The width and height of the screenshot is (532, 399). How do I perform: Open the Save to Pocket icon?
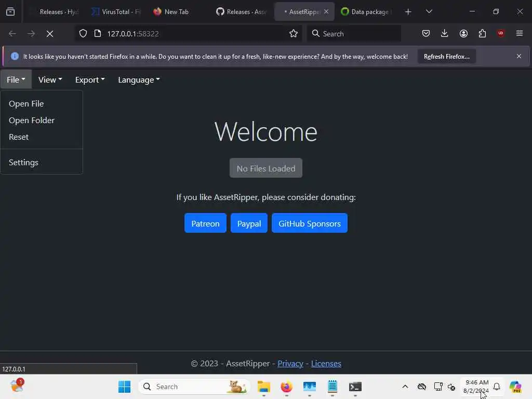coord(426,33)
